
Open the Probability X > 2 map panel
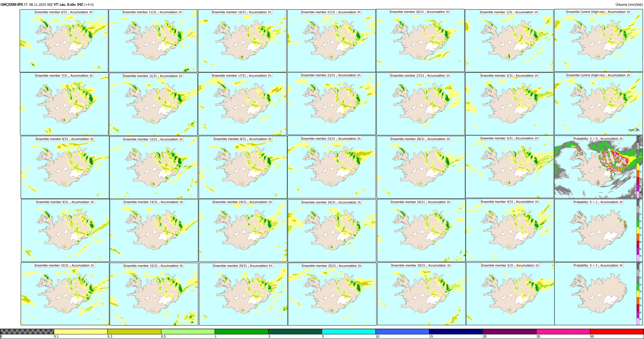(x=599, y=231)
